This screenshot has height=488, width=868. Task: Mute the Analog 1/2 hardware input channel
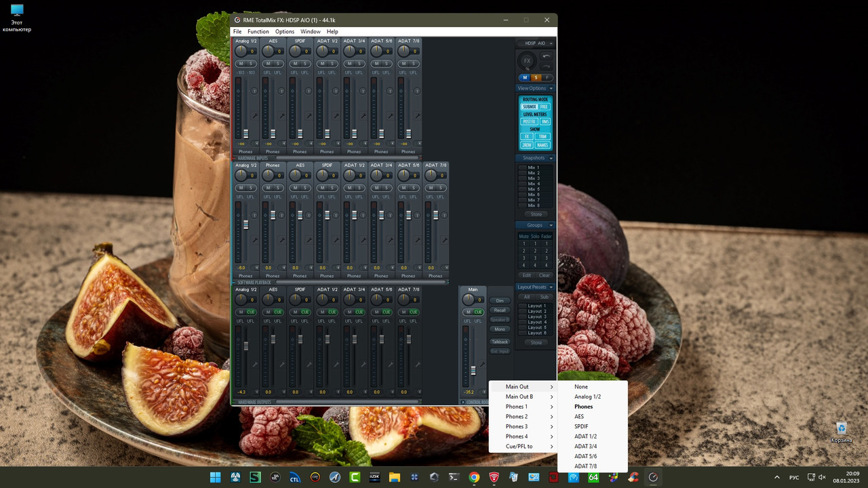pos(241,64)
